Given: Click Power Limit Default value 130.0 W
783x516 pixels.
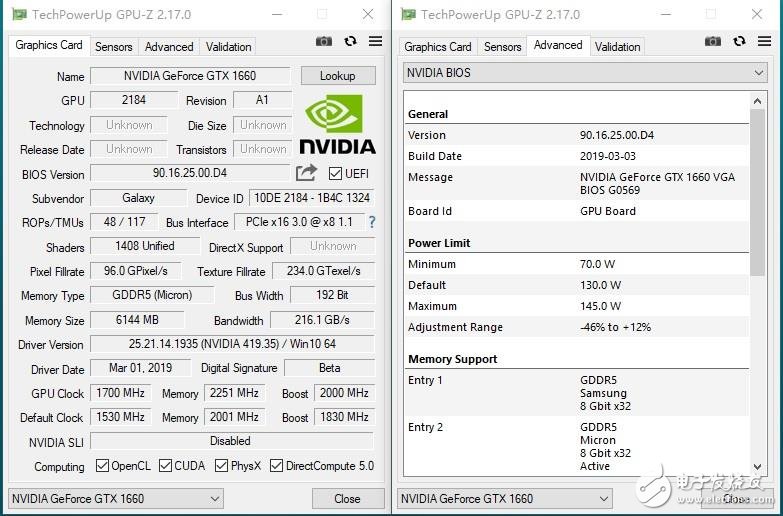Looking at the screenshot, I should tap(600, 285).
